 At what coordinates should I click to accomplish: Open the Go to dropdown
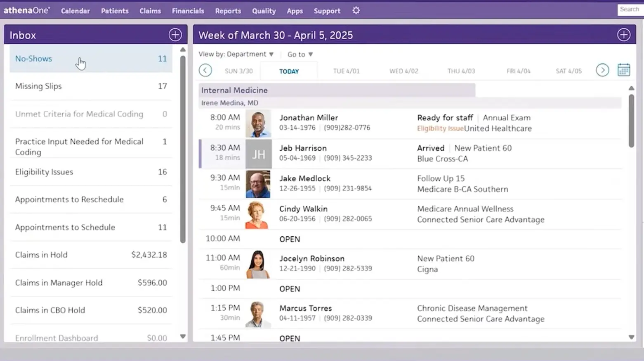pyautogui.click(x=300, y=54)
